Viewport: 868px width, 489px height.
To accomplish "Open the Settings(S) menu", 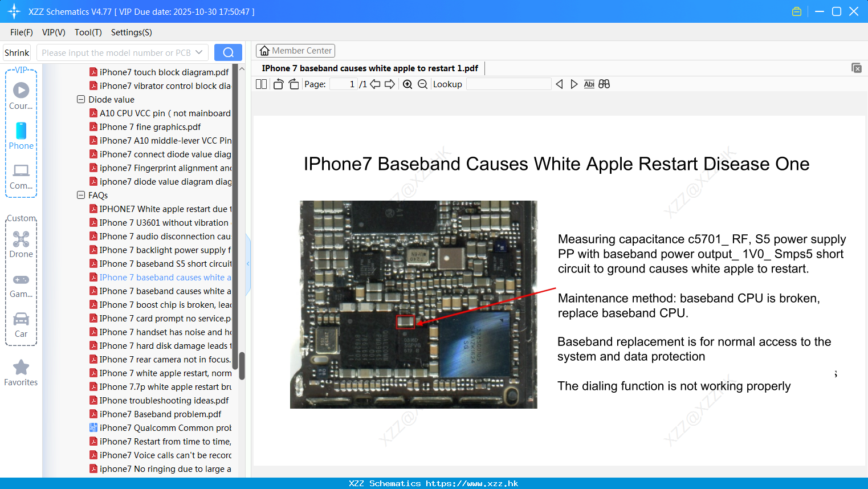I will [x=132, y=32].
